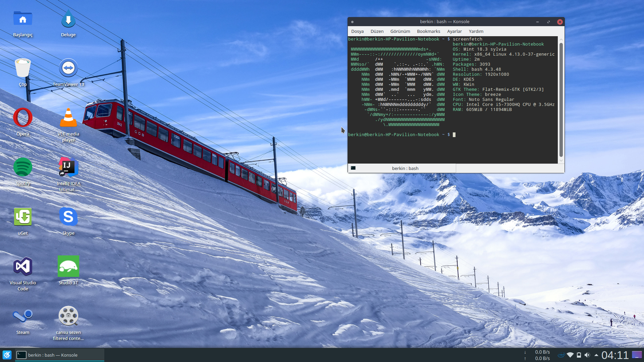The image size is (644, 362).
Task: Select the VLC media player icon
Action: 68,118
